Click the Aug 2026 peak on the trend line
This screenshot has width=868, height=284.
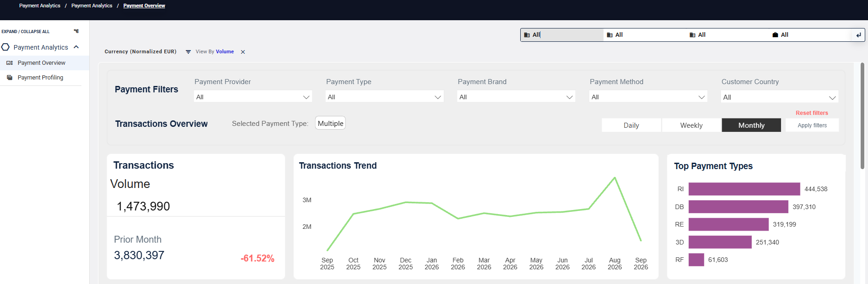(x=615, y=178)
